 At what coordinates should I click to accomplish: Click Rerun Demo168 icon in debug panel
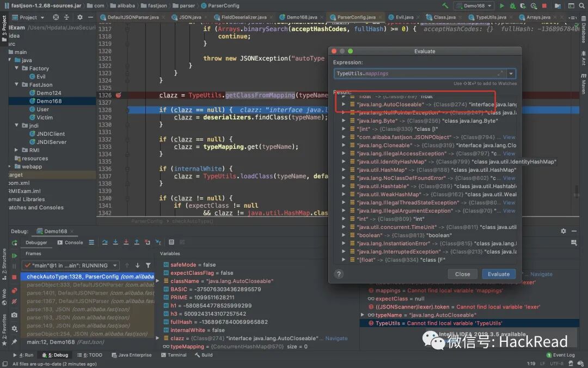[x=14, y=243]
